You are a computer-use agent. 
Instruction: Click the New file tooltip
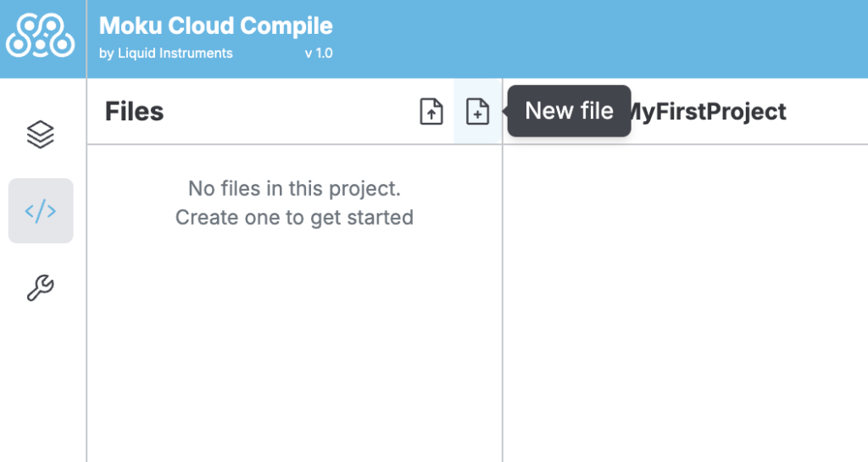(569, 111)
